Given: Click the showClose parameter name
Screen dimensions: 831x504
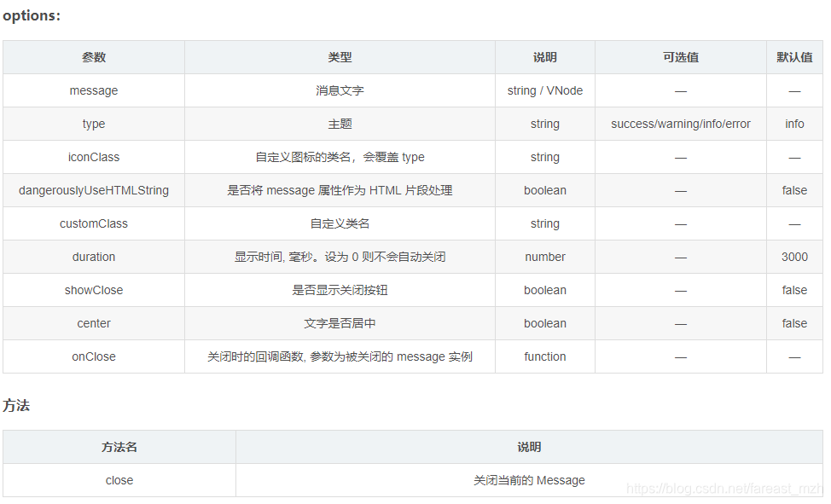Looking at the screenshot, I should click(93, 290).
